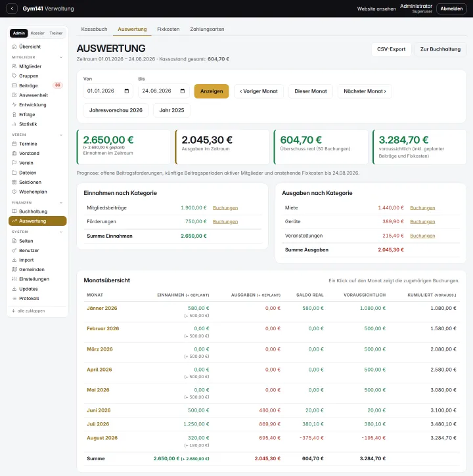Click the Entwicklung pulse icon

(x=14, y=104)
